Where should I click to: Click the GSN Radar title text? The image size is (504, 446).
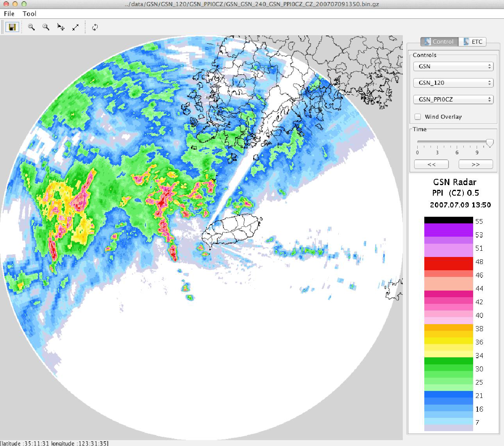pos(455,182)
